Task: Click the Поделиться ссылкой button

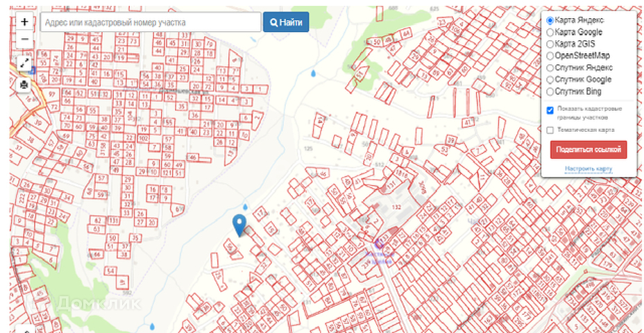Action: pyautogui.click(x=588, y=150)
